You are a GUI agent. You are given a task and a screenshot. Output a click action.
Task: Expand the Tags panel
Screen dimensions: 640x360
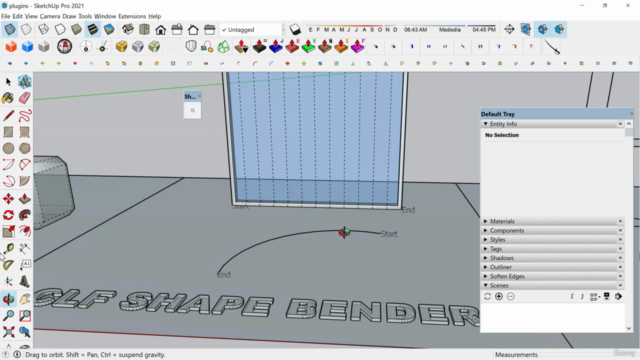486,249
